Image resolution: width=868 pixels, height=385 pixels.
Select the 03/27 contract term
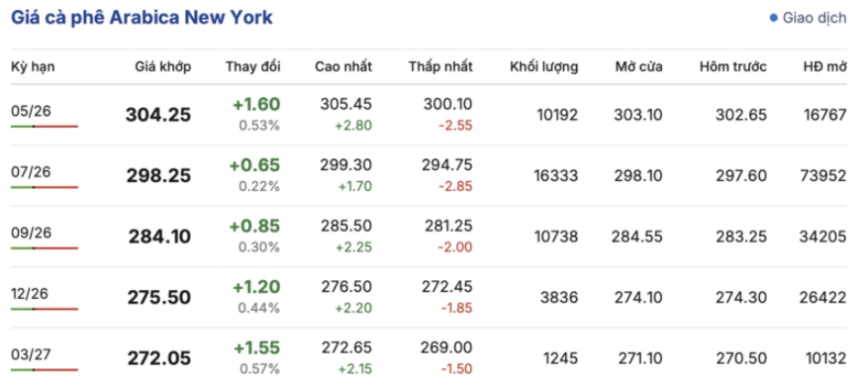(x=31, y=355)
